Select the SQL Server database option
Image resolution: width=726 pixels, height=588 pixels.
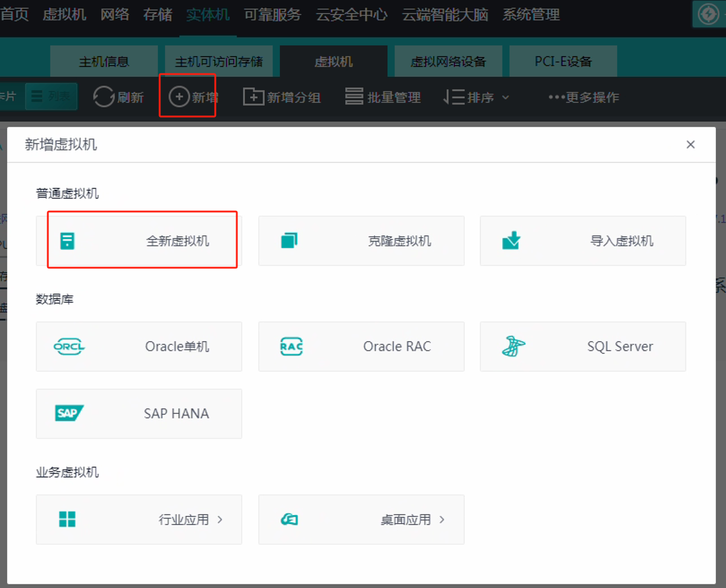[x=583, y=347]
